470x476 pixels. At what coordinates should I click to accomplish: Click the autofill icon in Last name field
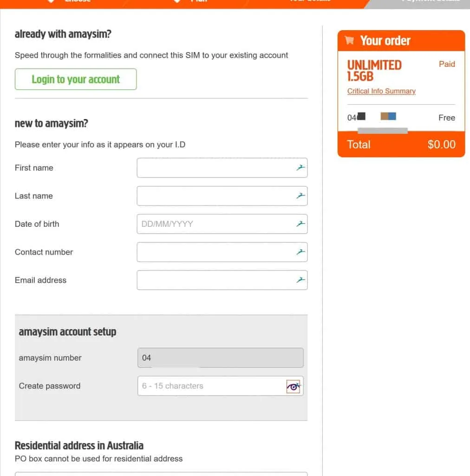[301, 196]
